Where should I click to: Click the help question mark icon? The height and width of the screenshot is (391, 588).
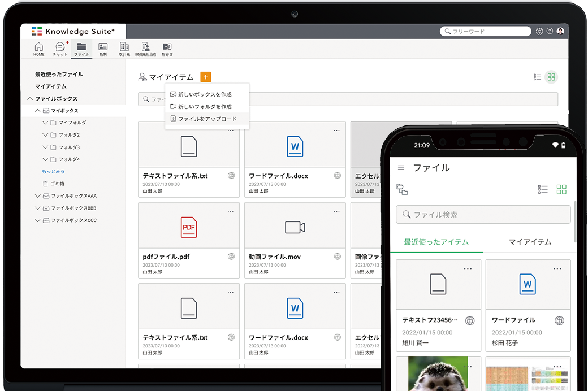click(550, 31)
